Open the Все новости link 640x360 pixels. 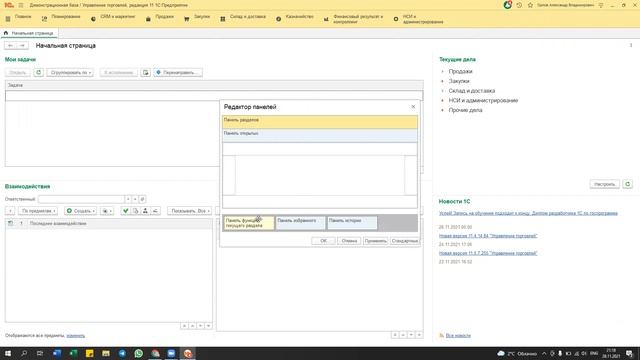[458, 336]
